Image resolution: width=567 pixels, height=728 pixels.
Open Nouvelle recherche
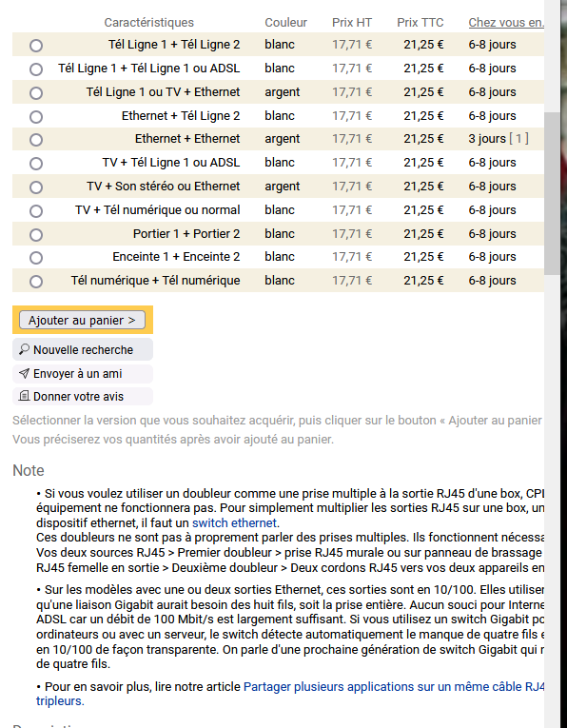tap(83, 349)
